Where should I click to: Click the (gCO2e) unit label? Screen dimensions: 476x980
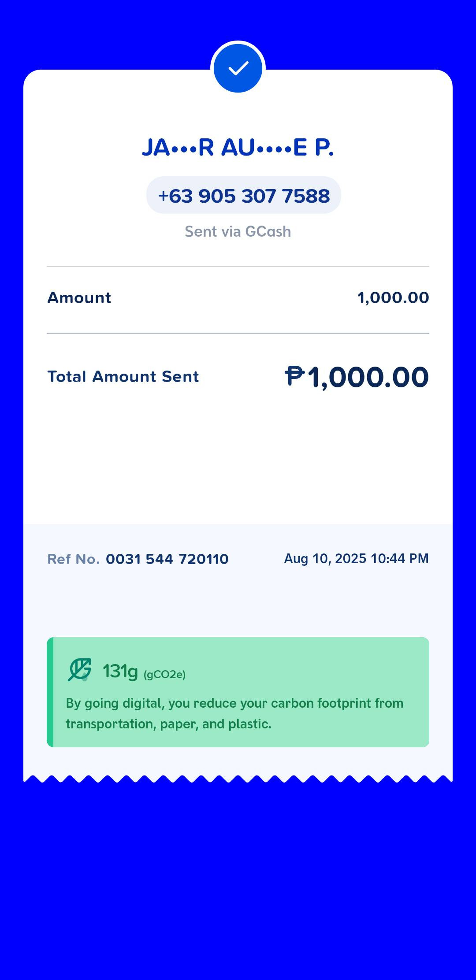[164, 675]
